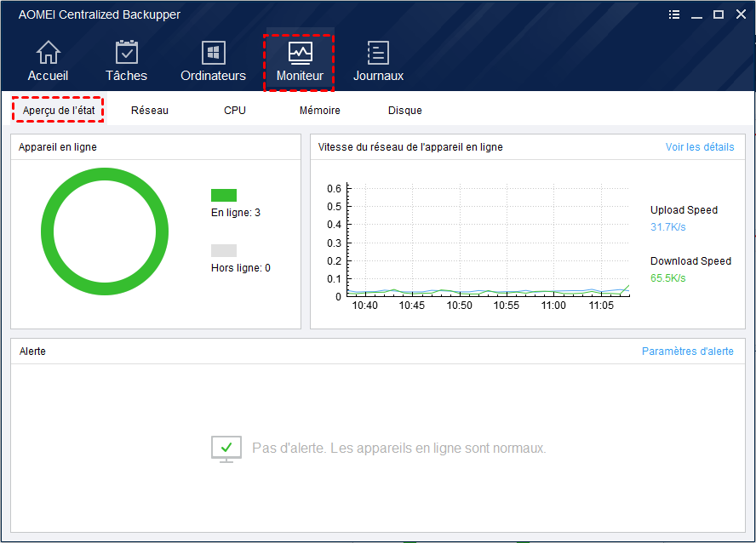Viewport: 756px width, 543px height.
Task: Click the 'Hors ligne: 0' text
Action: (x=241, y=268)
